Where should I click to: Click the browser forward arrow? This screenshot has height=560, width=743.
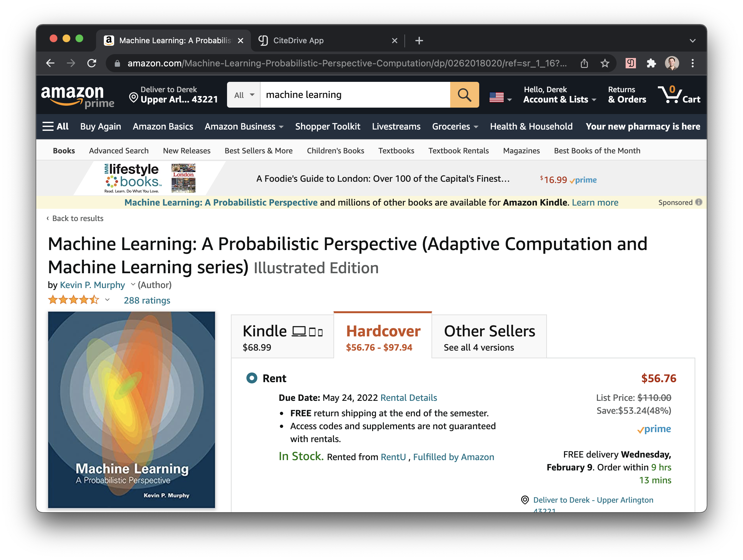[x=71, y=63]
